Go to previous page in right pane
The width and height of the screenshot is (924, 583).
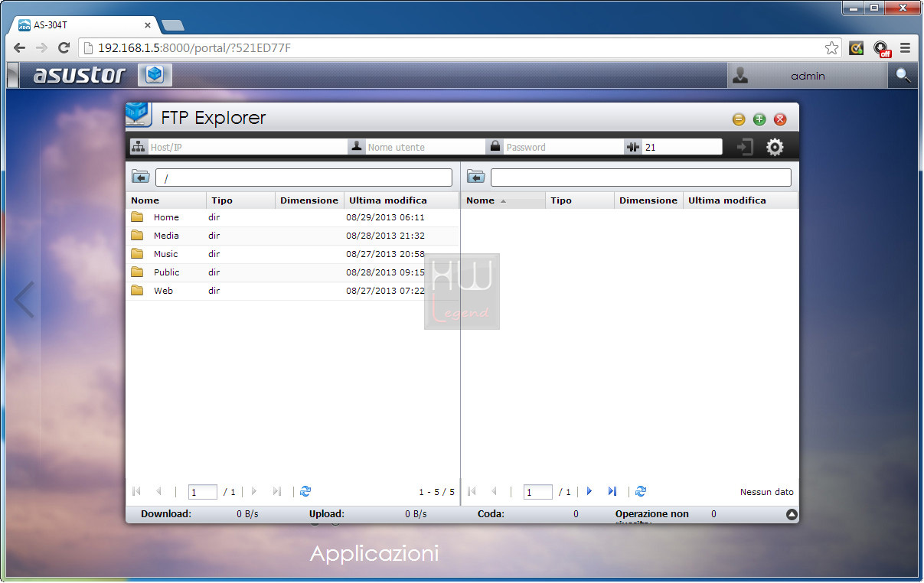tap(494, 492)
